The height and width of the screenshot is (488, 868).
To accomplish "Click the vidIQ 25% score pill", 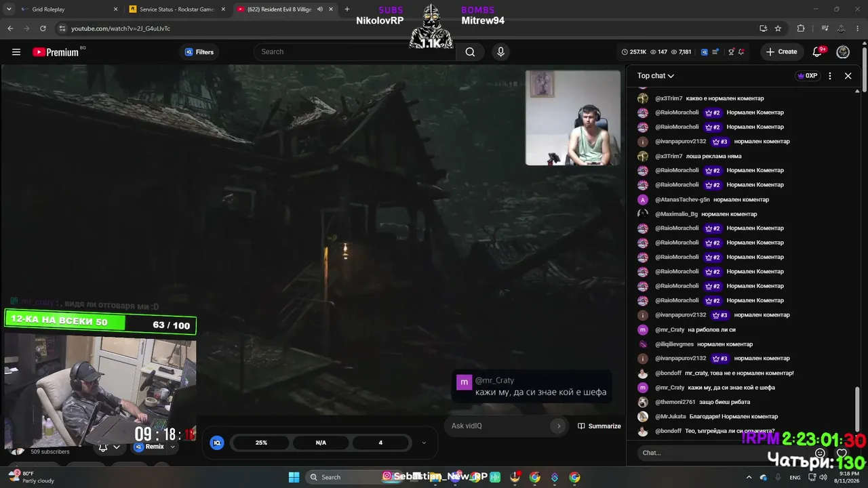I will (x=261, y=443).
